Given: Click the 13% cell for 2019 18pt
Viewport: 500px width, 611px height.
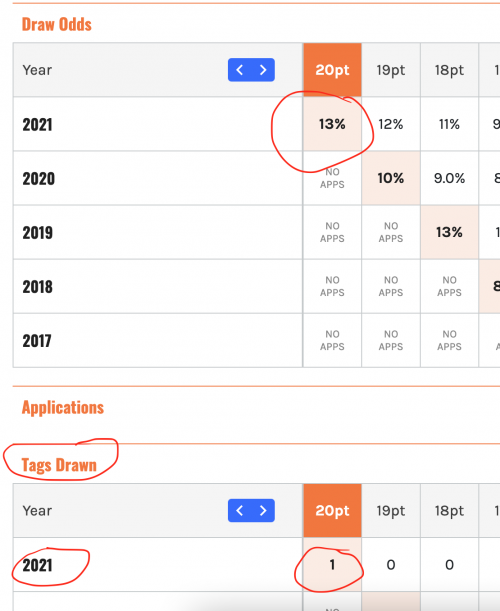Looking at the screenshot, I should [x=449, y=232].
